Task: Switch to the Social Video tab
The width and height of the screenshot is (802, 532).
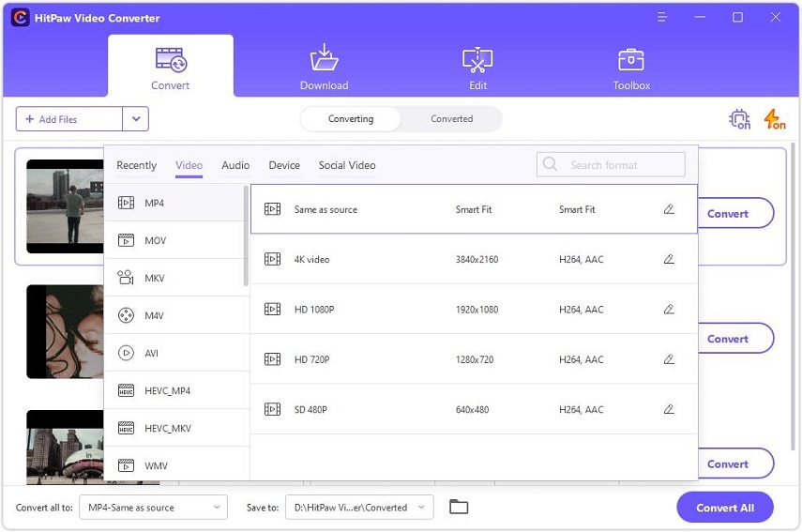Action: 347,165
